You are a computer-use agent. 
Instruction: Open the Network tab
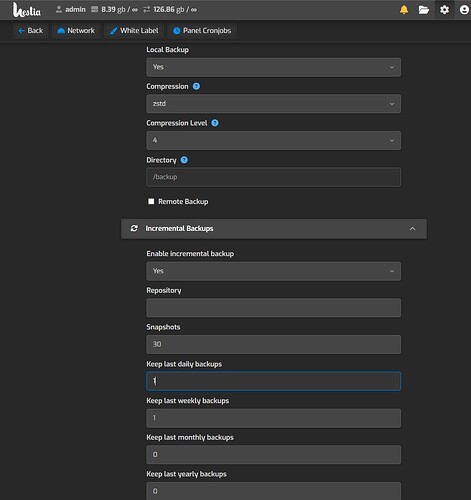coord(76,31)
